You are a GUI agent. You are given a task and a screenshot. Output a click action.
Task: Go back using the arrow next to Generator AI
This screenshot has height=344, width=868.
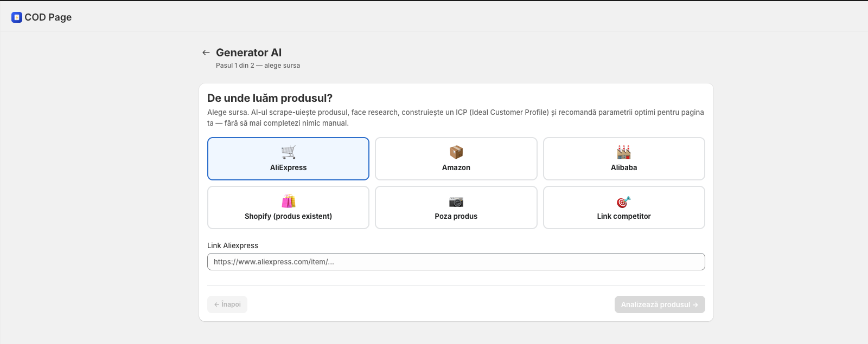(x=206, y=53)
